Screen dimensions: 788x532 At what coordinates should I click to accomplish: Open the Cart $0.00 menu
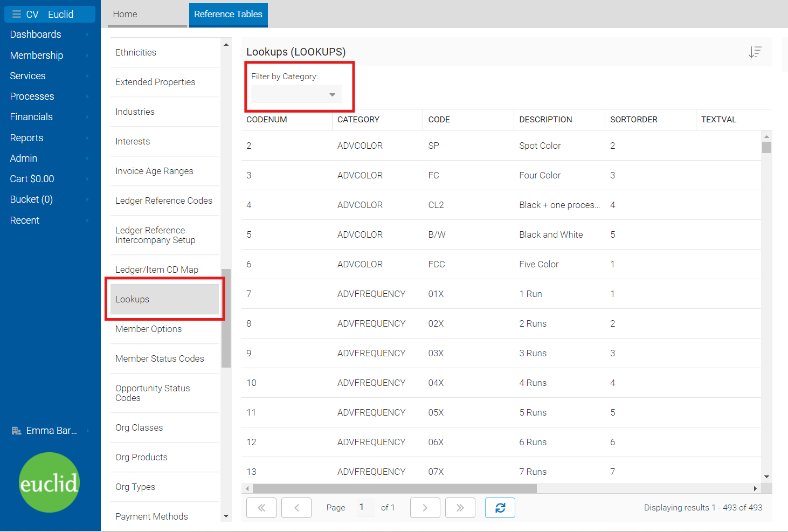pos(50,179)
